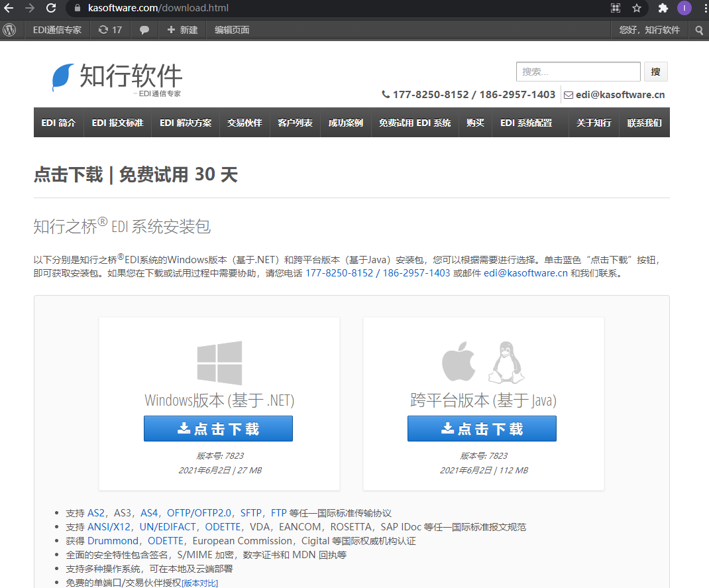This screenshot has width=709, height=588.
Task: Open the ANSI/X12 link
Action: click(109, 527)
